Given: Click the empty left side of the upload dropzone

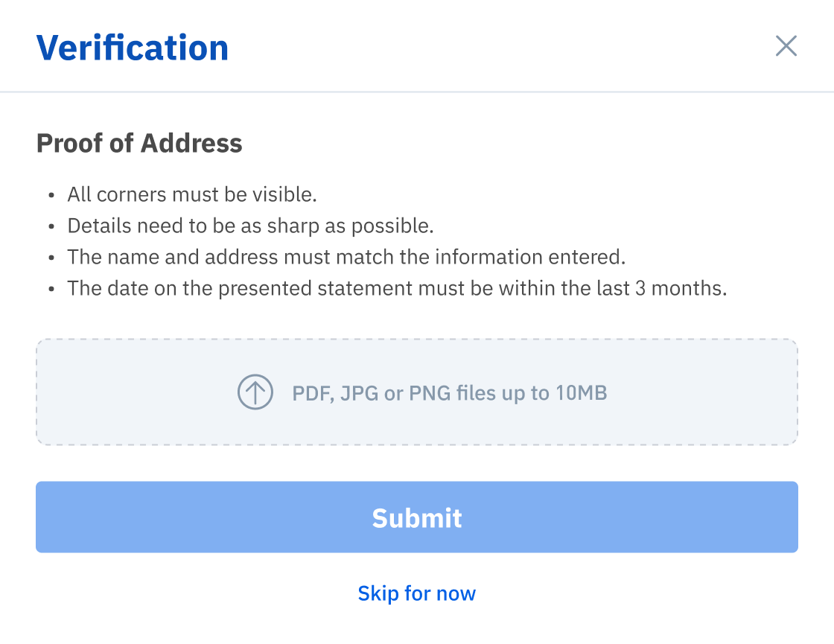Looking at the screenshot, I should click(133, 392).
